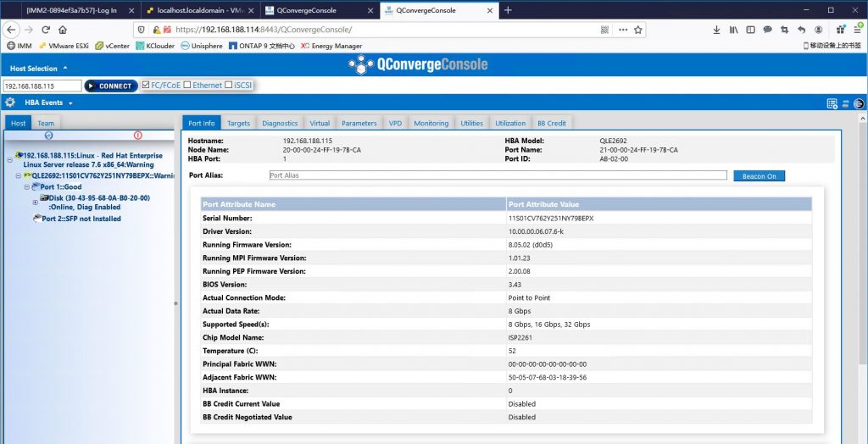Screen dimensions: 868x444
Task: Switch to the Targets tab
Action: pos(238,123)
